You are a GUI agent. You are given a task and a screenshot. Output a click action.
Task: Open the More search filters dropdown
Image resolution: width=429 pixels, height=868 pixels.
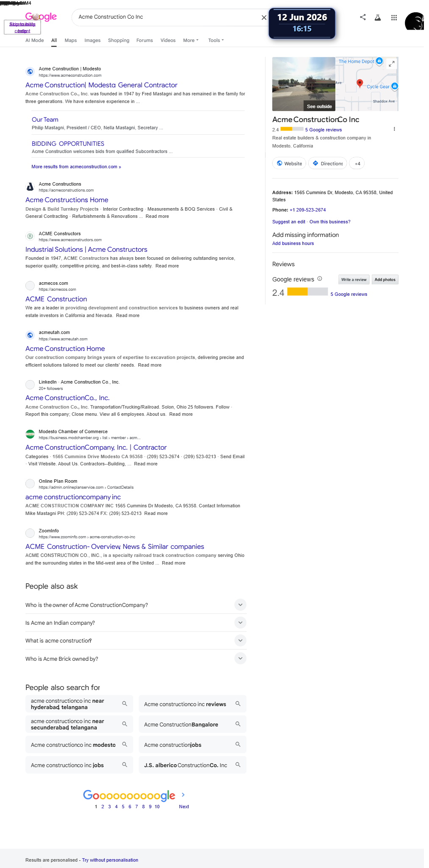click(191, 40)
